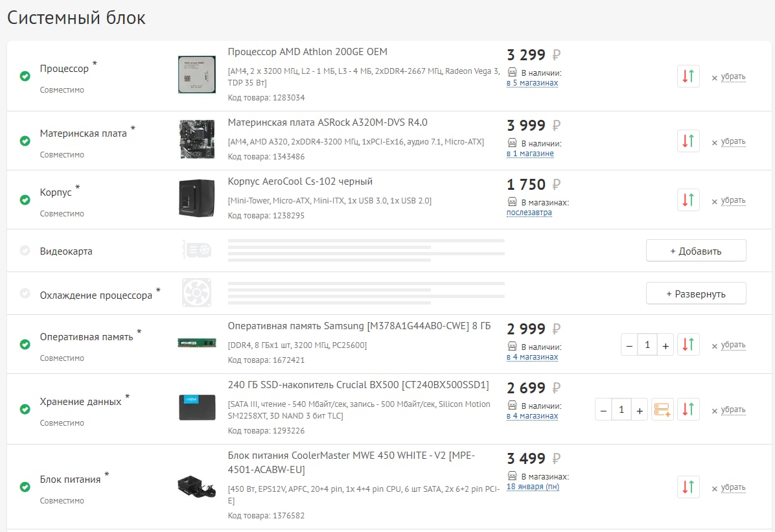Click the green check beside Хранение данных

click(25, 410)
